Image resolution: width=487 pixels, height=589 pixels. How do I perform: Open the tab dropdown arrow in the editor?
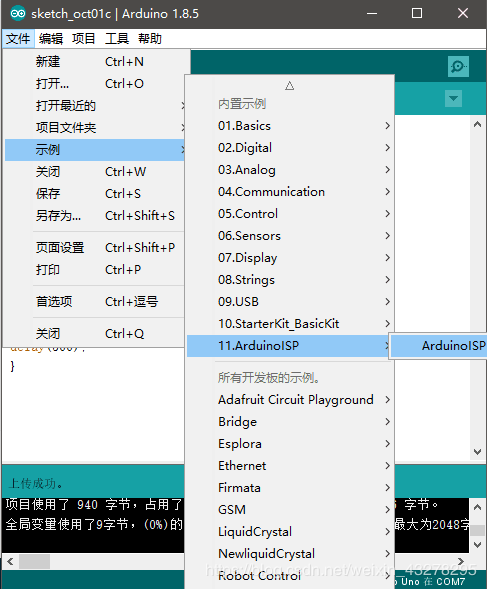point(454,98)
